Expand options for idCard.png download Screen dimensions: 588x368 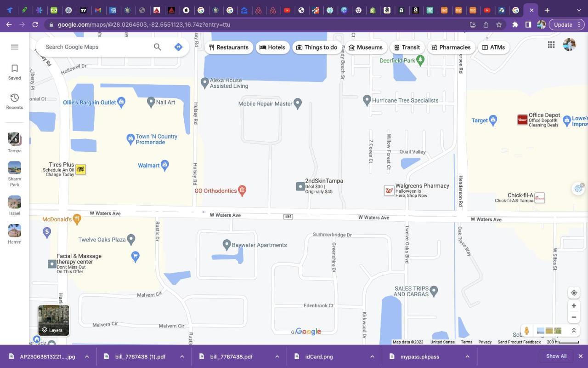pyautogui.click(x=372, y=356)
